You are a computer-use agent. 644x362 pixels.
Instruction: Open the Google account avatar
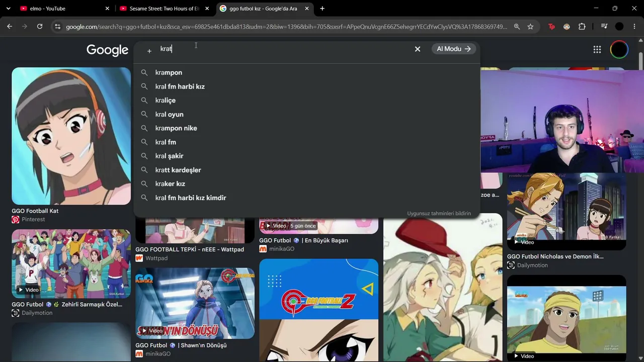click(619, 49)
